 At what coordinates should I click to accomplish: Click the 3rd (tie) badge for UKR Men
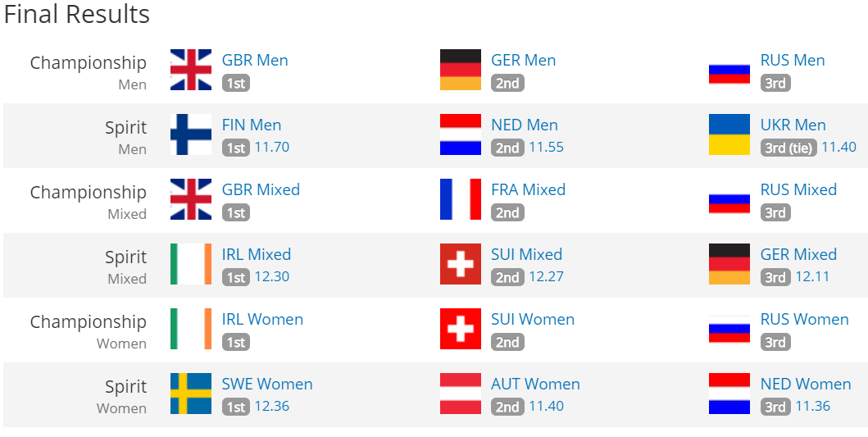(788, 148)
